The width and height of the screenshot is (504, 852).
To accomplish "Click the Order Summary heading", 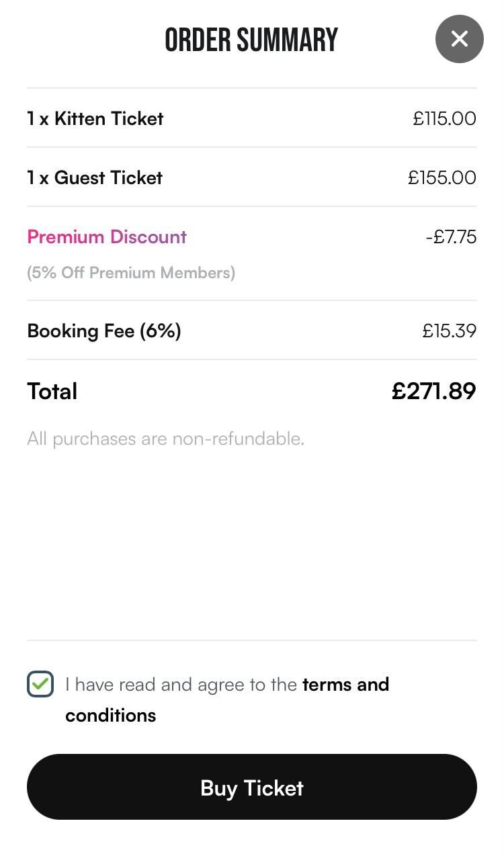I will [251, 40].
